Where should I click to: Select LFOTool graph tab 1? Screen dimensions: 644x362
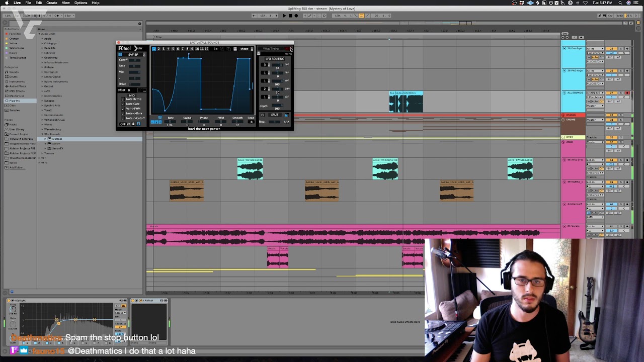(x=154, y=49)
